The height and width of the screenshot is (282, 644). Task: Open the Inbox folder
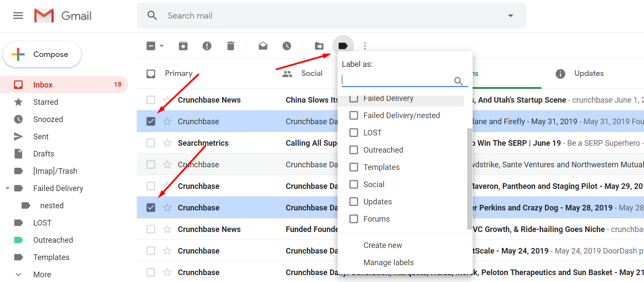pos(64,85)
